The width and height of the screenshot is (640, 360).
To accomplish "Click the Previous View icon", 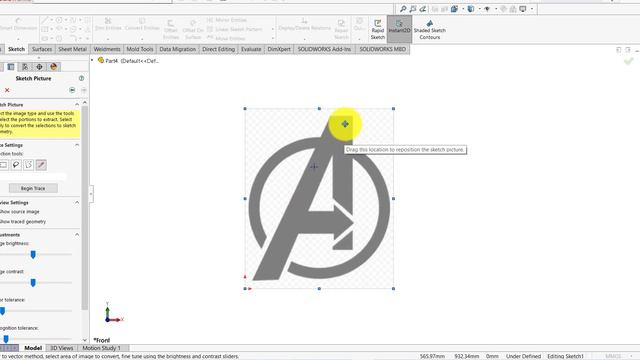I will click(x=423, y=9).
